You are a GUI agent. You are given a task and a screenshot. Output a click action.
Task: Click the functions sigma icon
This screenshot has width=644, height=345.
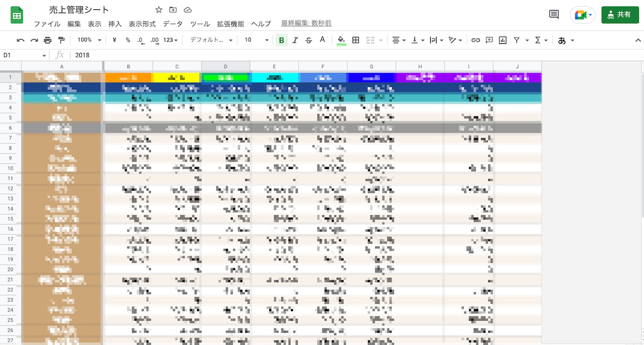(538, 40)
